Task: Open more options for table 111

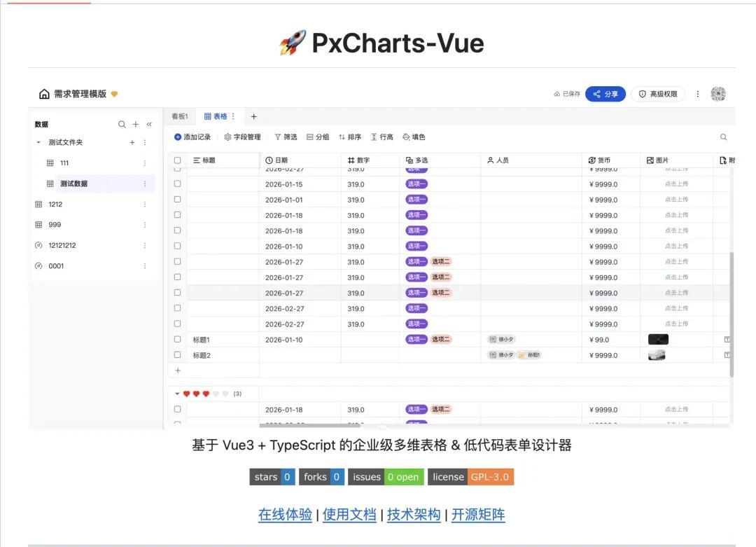Action: (x=145, y=163)
